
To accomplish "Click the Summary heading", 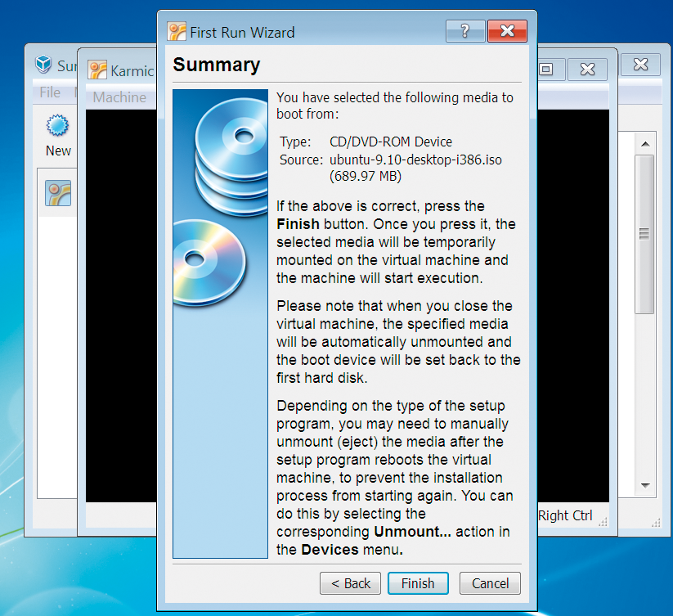I will (217, 65).
